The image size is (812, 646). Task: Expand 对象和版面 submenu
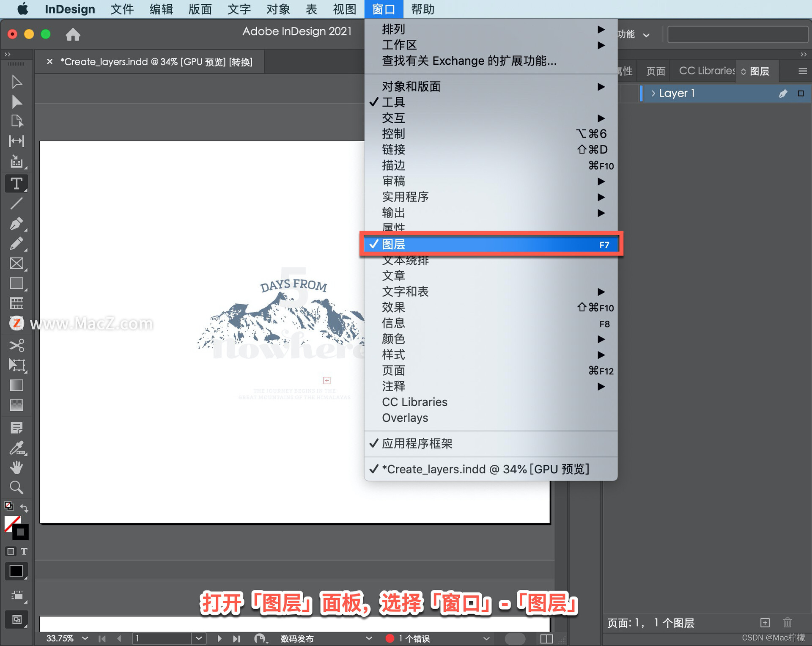(491, 86)
